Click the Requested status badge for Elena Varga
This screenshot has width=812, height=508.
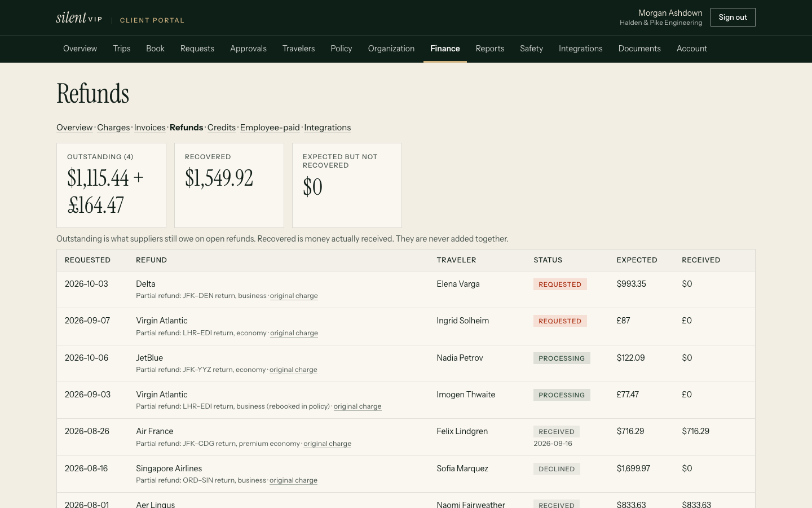tap(560, 284)
